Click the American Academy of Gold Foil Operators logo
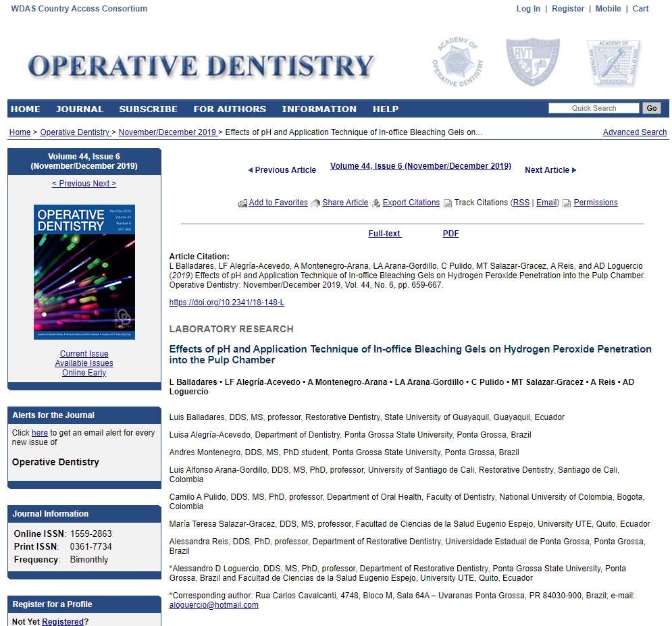 [613, 63]
